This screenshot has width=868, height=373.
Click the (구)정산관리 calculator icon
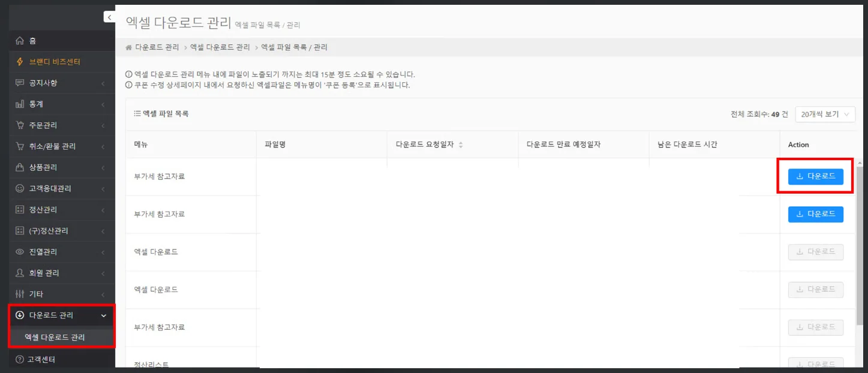[20, 231]
